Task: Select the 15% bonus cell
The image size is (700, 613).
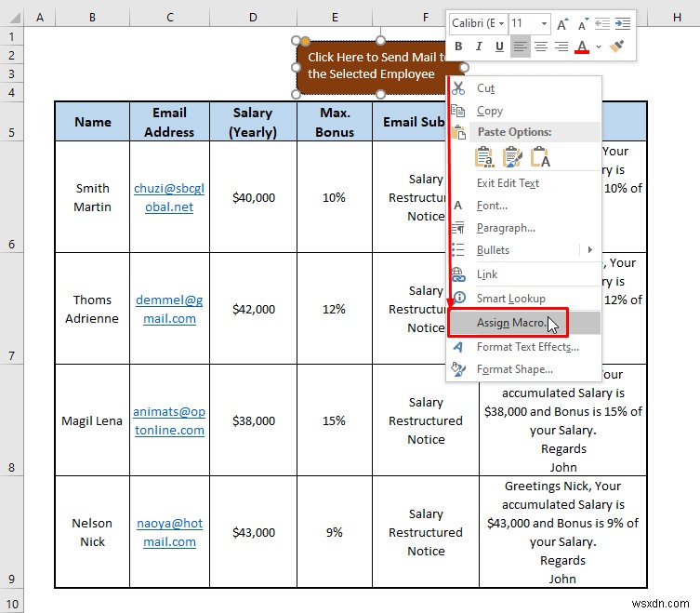Action: (x=335, y=420)
